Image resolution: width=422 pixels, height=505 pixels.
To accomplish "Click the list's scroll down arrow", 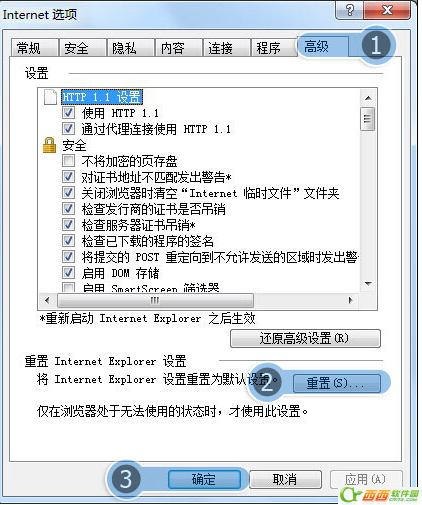I will [368, 284].
